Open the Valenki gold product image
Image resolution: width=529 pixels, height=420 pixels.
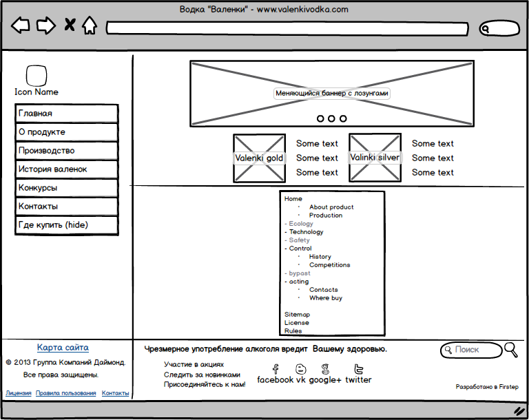point(260,158)
